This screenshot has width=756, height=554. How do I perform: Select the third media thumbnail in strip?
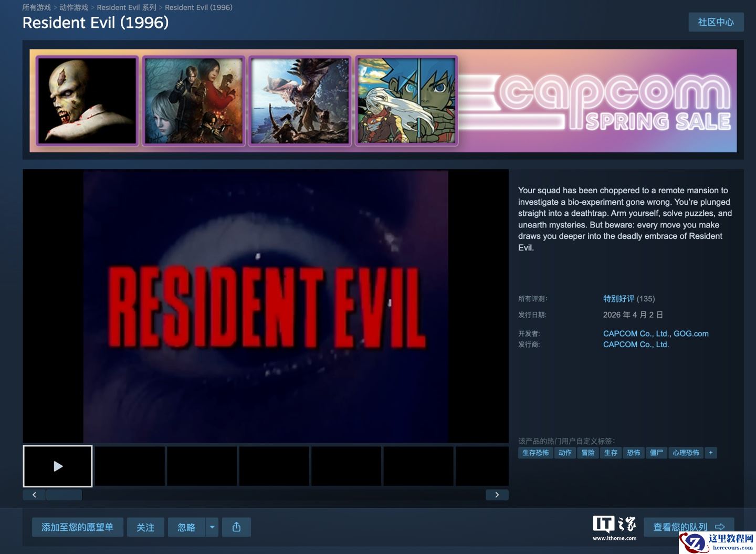pyautogui.click(x=202, y=466)
